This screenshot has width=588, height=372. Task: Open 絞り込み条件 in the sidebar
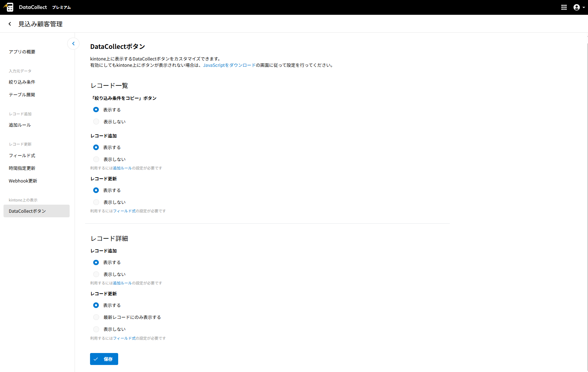tap(22, 82)
